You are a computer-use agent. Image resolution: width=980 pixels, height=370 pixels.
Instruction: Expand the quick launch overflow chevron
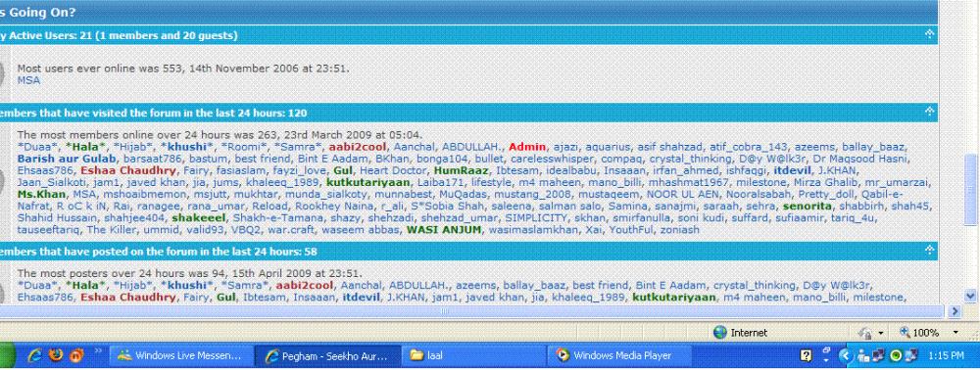pos(97,352)
